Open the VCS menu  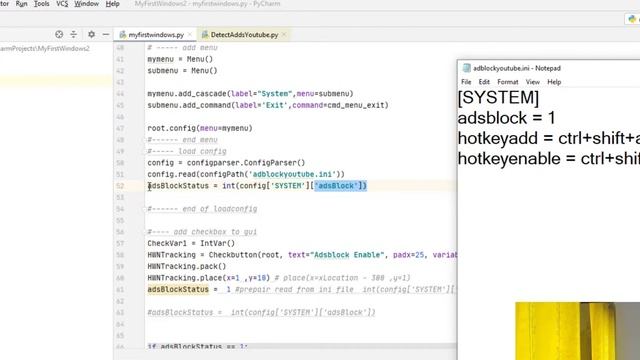pyautogui.click(x=62, y=4)
